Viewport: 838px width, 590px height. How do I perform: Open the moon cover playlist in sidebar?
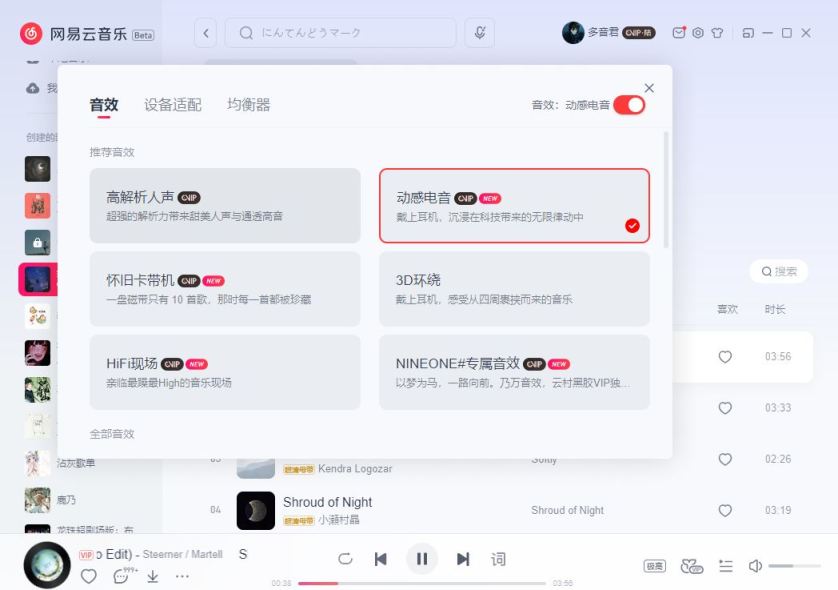(x=37, y=169)
